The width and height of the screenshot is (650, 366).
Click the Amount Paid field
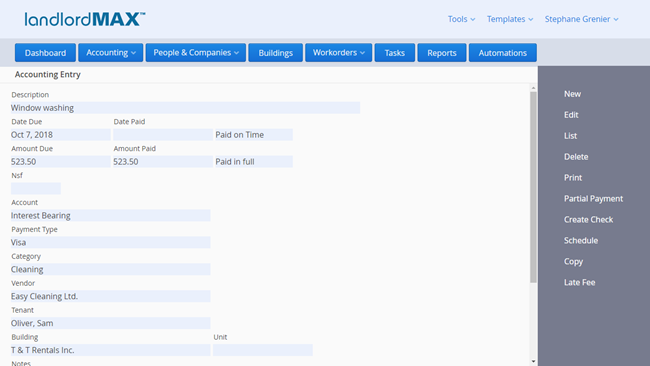click(163, 162)
